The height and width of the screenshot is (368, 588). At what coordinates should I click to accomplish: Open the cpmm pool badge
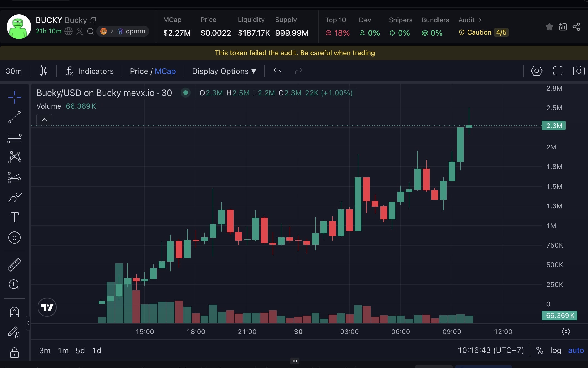(123, 31)
